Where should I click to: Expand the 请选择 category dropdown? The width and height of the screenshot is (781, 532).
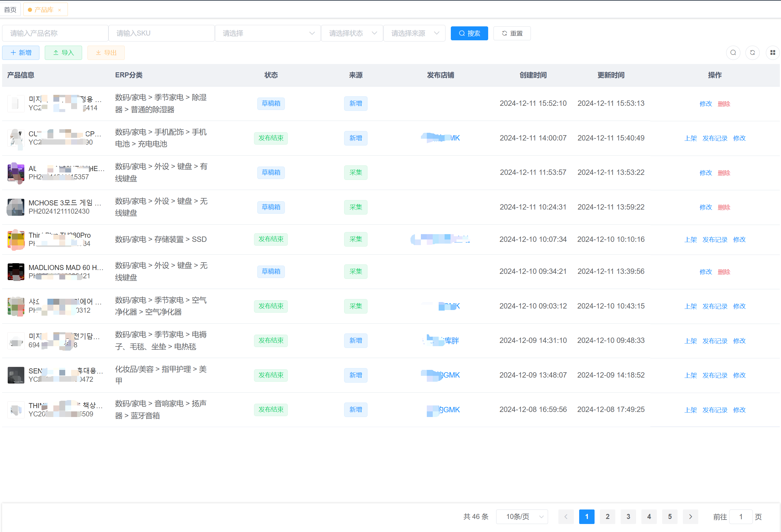268,33
